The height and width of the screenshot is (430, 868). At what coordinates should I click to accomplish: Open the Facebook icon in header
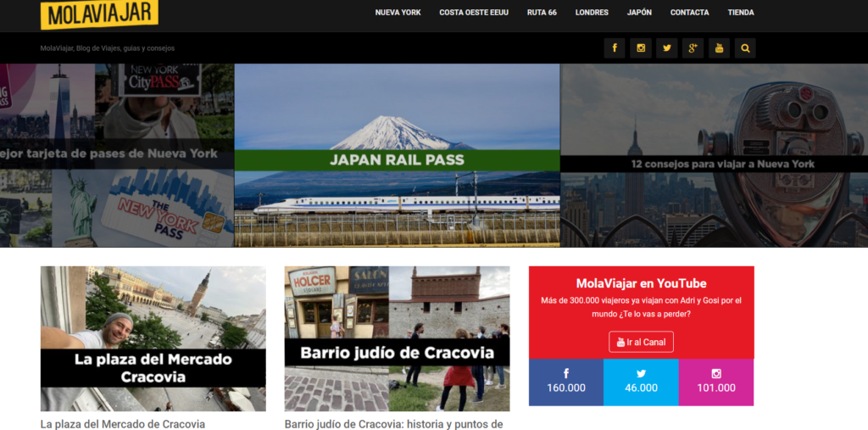(x=615, y=48)
